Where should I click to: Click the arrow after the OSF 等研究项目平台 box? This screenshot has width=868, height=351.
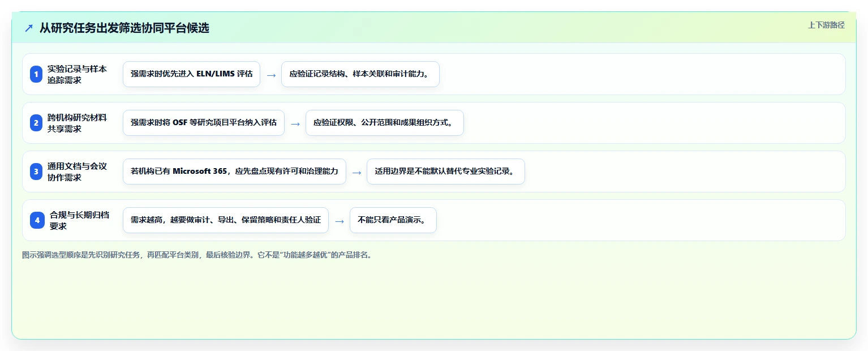[295, 123]
